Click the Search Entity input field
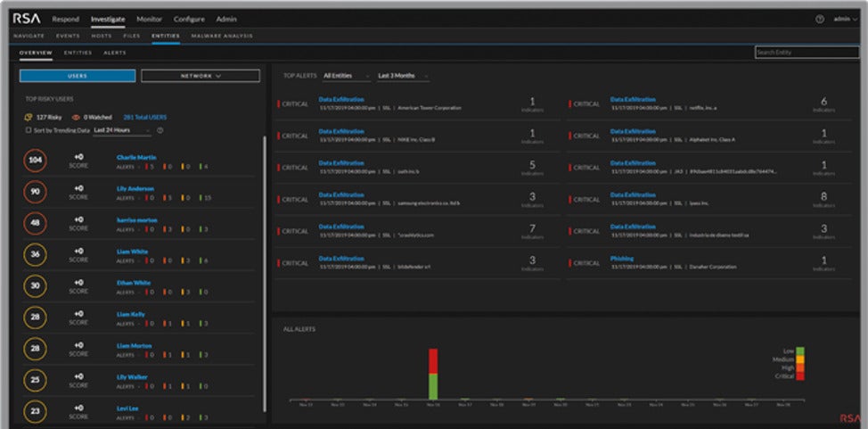This screenshot has height=429, width=868. click(x=807, y=52)
